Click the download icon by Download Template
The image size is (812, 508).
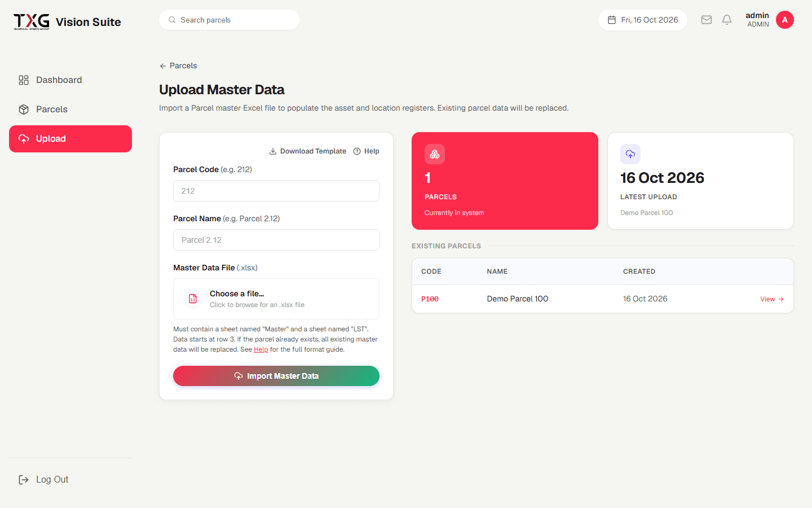[x=273, y=151]
